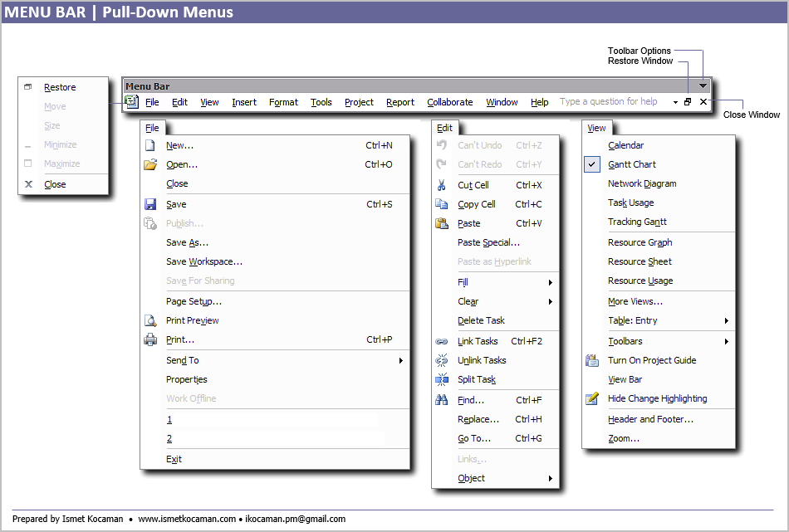Click the Cut Cell scissors icon

[x=442, y=185]
